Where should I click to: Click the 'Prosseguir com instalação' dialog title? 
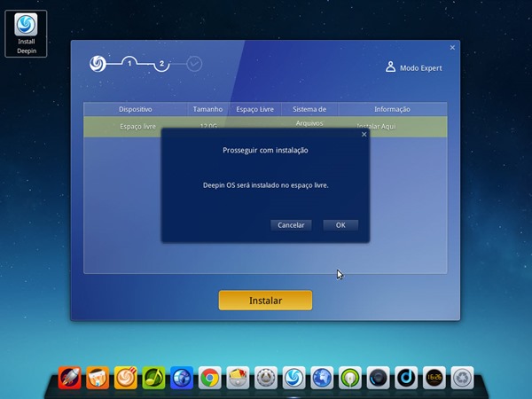(265, 151)
